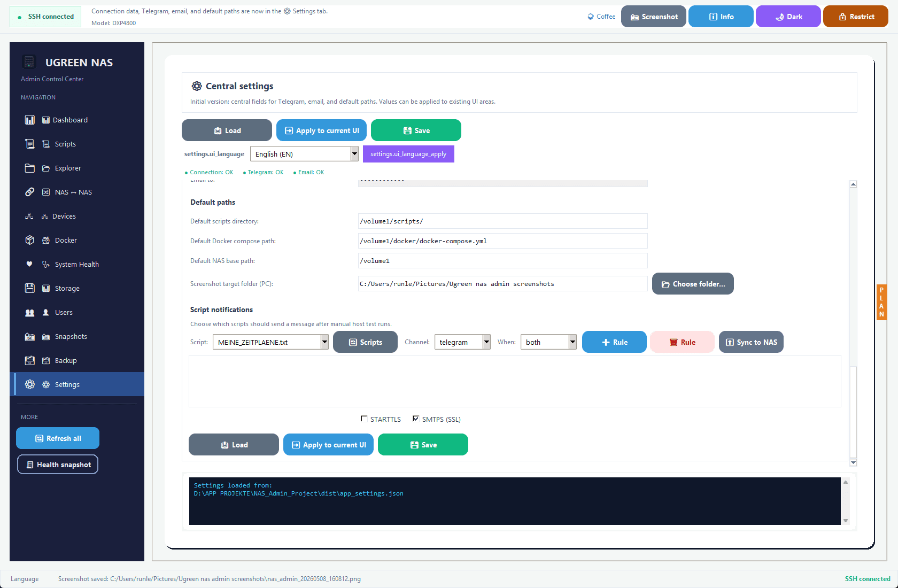This screenshot has height=588, width=898.
Task: Switch to Dark mode
Action: pyautogui.click(x=788, y=17)
